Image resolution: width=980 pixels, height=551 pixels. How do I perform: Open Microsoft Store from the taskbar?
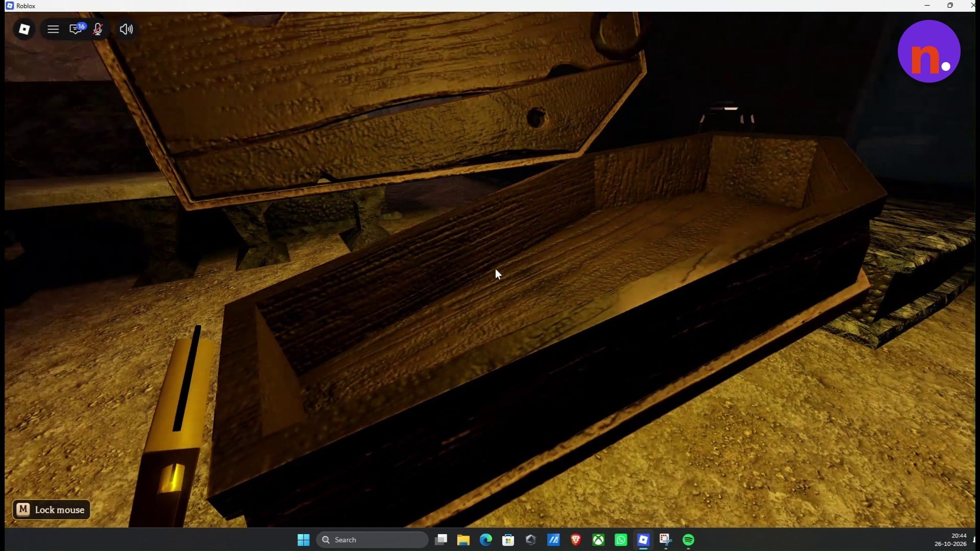[x=508, y=540]
